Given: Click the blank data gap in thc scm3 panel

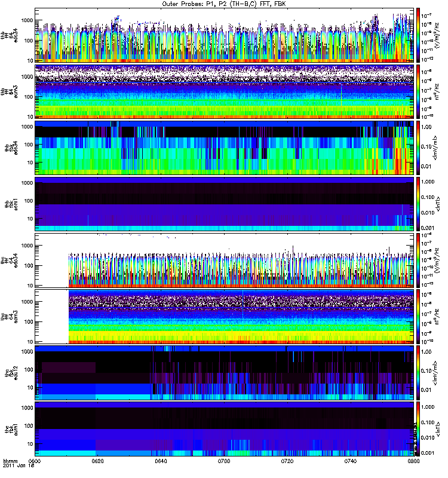Looking at the screenshot, I should [52, 317].
